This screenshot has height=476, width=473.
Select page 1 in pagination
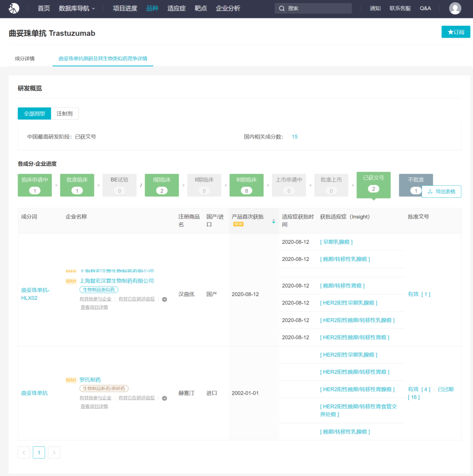point(39,452)
